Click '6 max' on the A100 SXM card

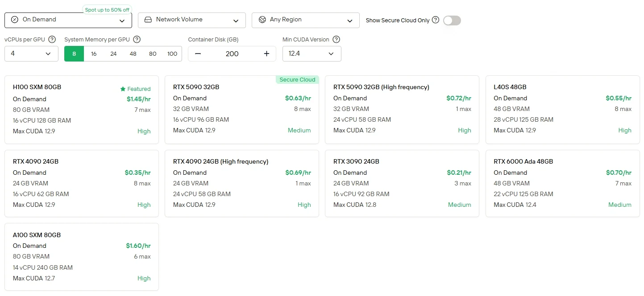142,256
